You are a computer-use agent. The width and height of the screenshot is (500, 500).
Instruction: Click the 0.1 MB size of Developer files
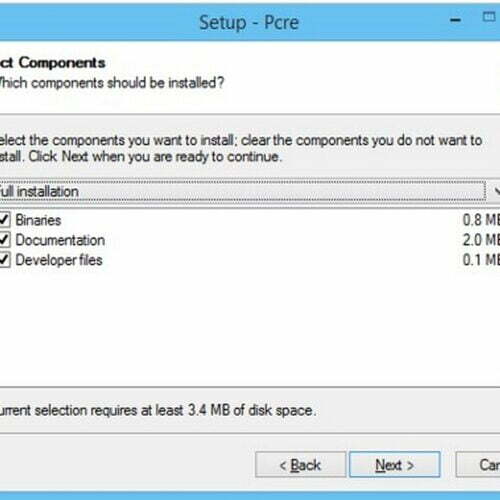pos(481,260)
